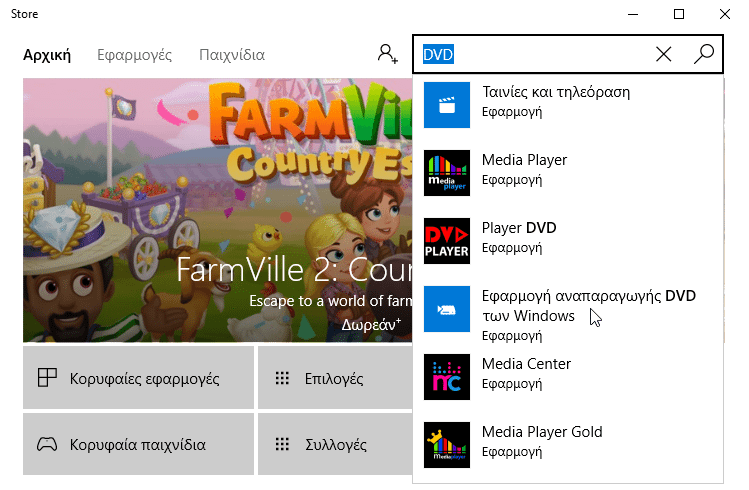Open the Αρχική tab
The width and height of the screenshot is (749, 490).
click(x=47, y=55)
